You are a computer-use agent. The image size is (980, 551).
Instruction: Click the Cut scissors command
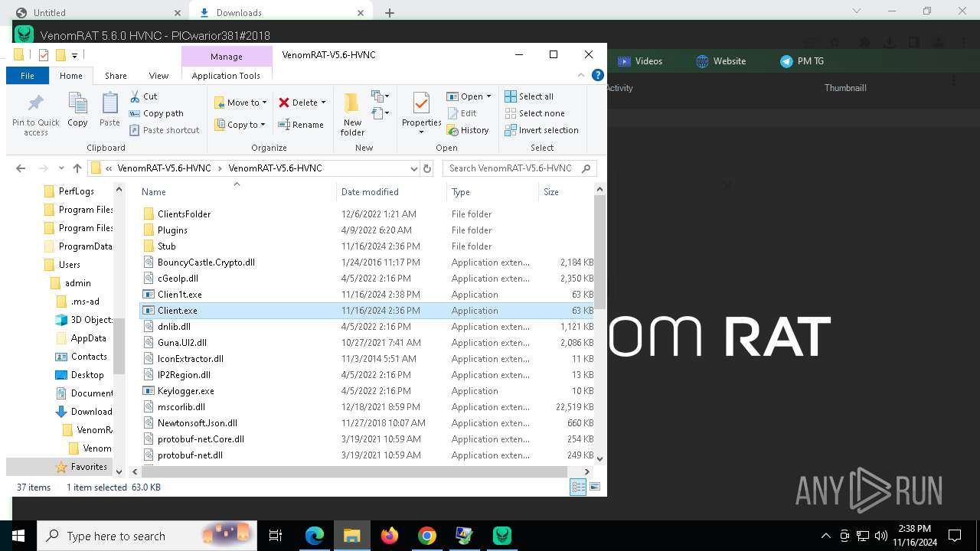(x=143, y=96)
